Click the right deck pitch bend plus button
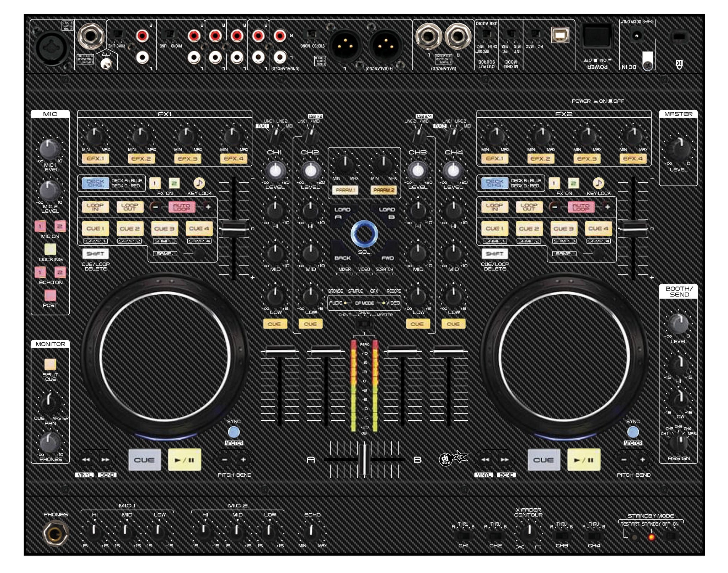Viewport: 728px width, 573px height. point(643,460)
